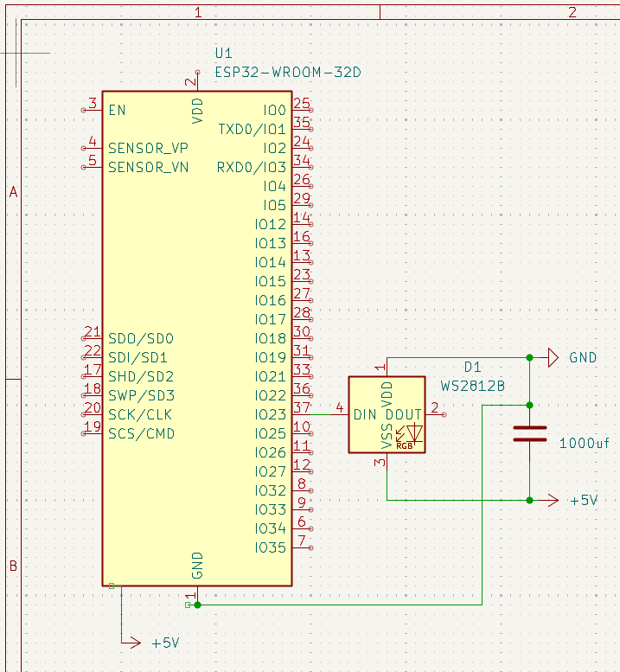The width and height of the screenshot is (620, 672).
Task: Click the IO12 pin label
Action: (271, 224)
